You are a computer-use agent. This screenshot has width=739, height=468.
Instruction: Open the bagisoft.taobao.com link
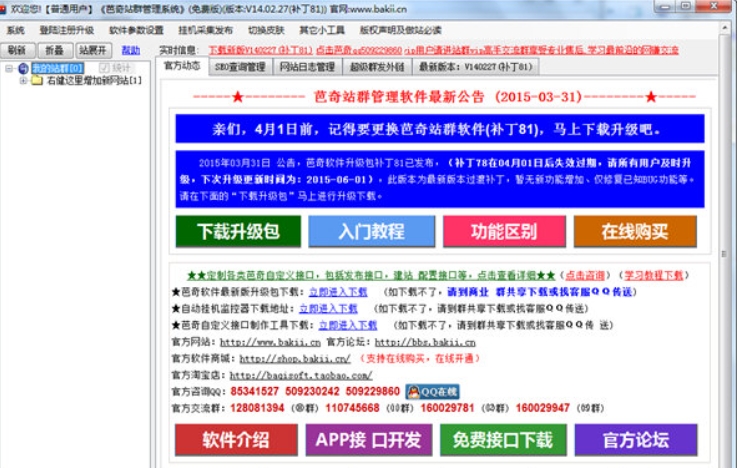(x=301, y=376)
